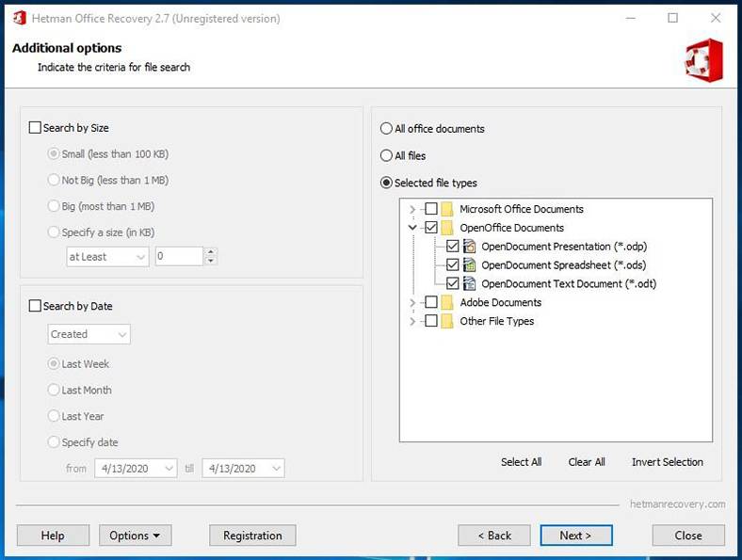
Task: Expand the Microsoft Office Documents node
Action: tap(412, 209)
